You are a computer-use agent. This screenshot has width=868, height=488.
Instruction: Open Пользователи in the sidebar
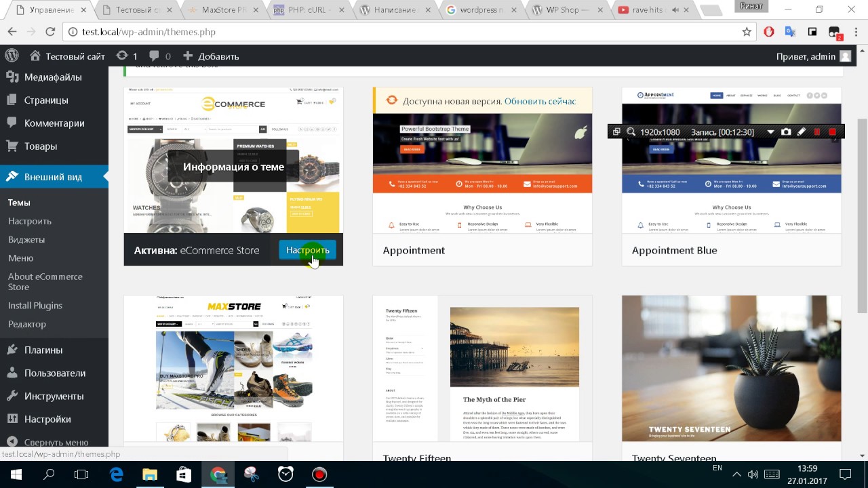click(54, 373)
